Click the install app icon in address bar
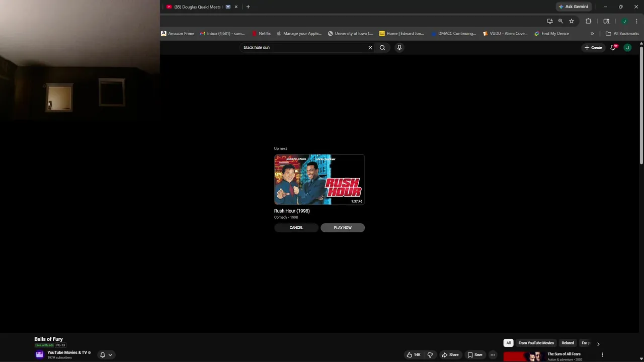This screenshot has height=362, width=644. (x=550, y=21)
